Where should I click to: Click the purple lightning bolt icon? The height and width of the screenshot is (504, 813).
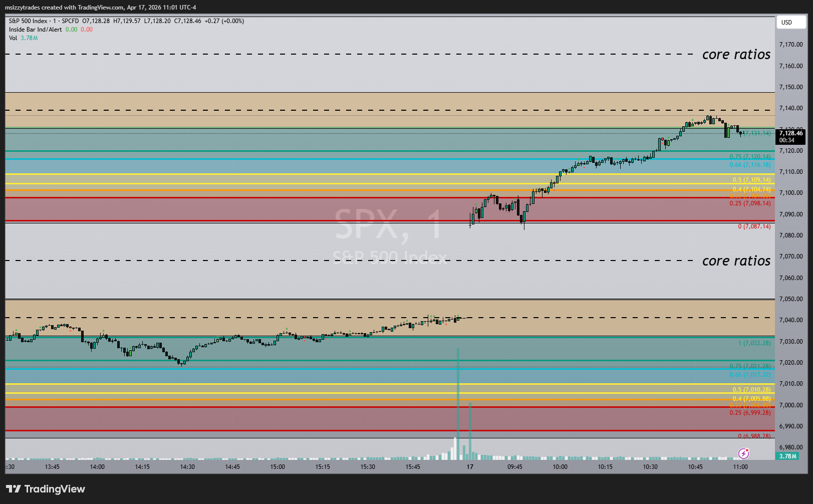[744, 453]
